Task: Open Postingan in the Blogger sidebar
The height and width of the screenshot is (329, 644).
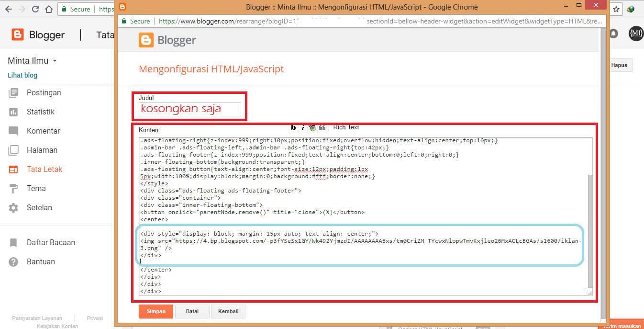Action: point(44,92)
